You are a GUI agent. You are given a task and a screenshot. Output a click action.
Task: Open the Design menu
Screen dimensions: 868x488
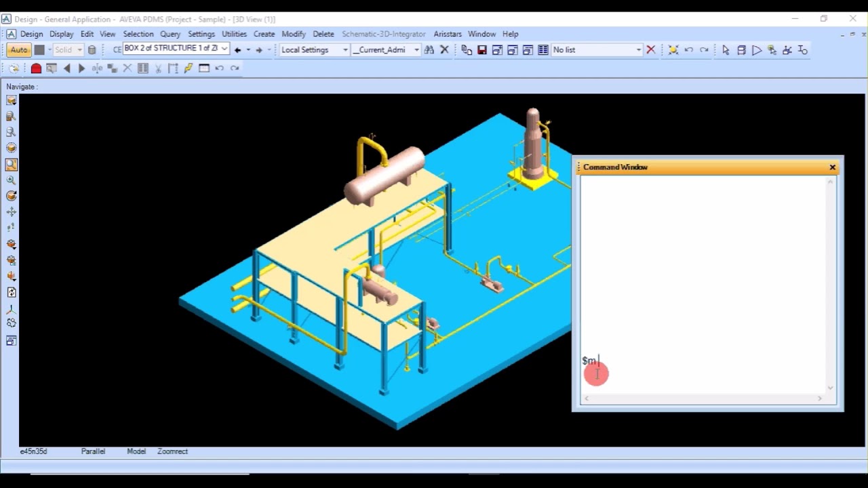31,34
